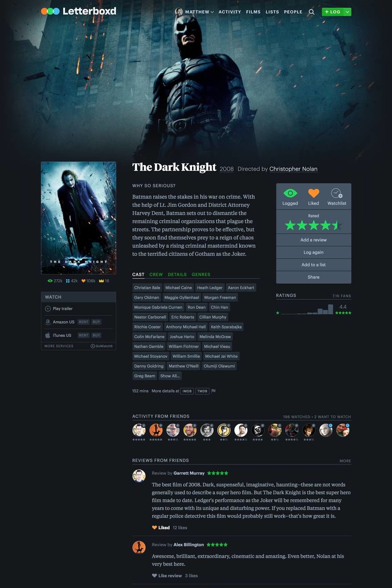Image resolution: width=392 pixels, height=588 pixels.
Task: Open search with the magnifier icon
Action: 311,12
